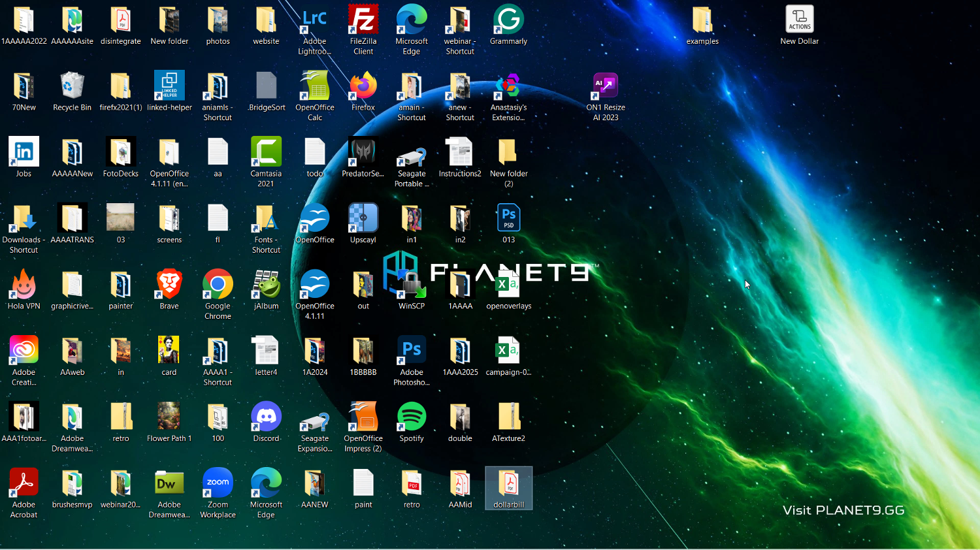This screenshot has width=980, height=550.
Task: Click the ON1 Resize AI 2023 icon
Action: click(x=605, y=87)
